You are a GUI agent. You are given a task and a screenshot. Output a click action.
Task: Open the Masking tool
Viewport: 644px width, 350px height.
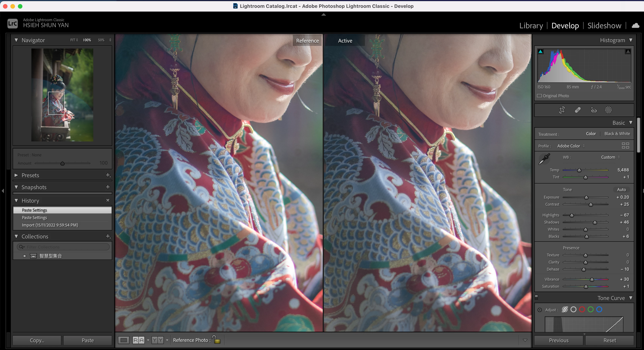[x=608, y=110]
